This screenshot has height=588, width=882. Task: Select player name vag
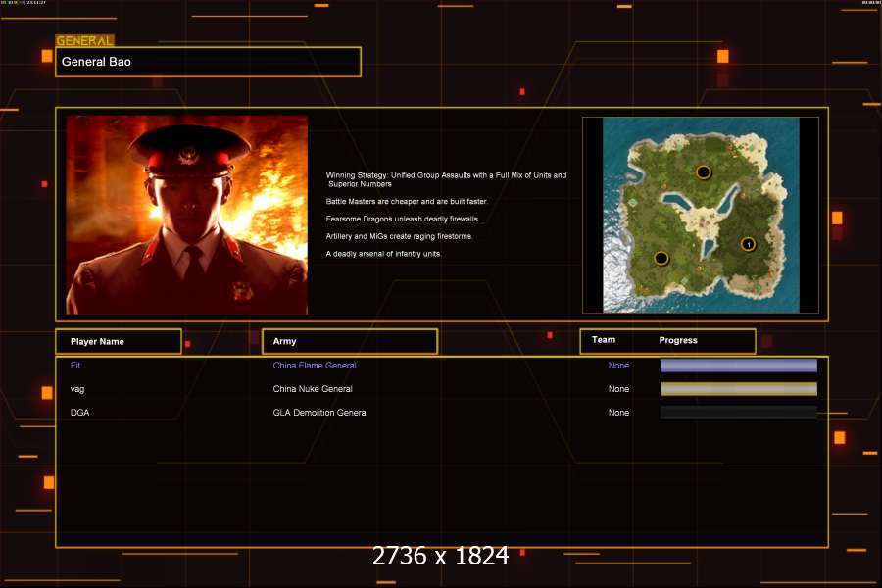point(77,389)
